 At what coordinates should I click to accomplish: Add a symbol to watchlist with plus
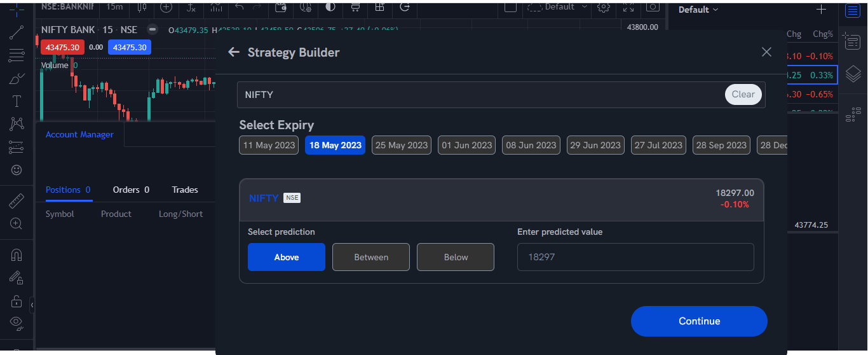point(821,10)
